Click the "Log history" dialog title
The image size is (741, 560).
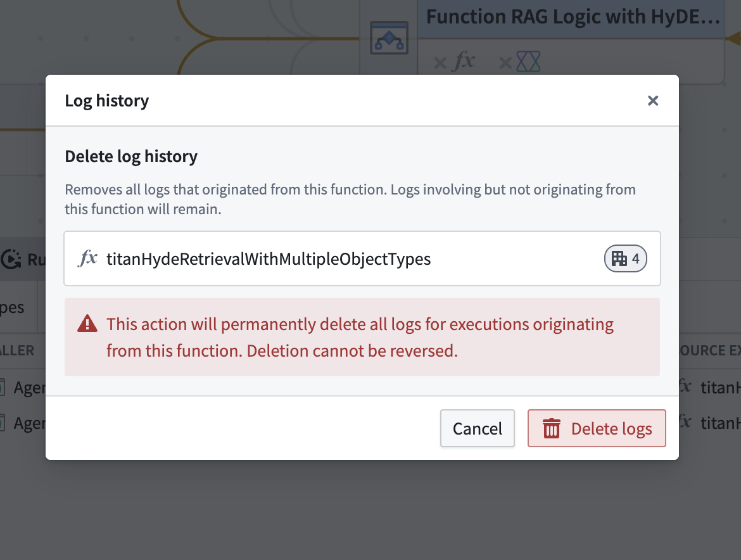pos(107,101)
